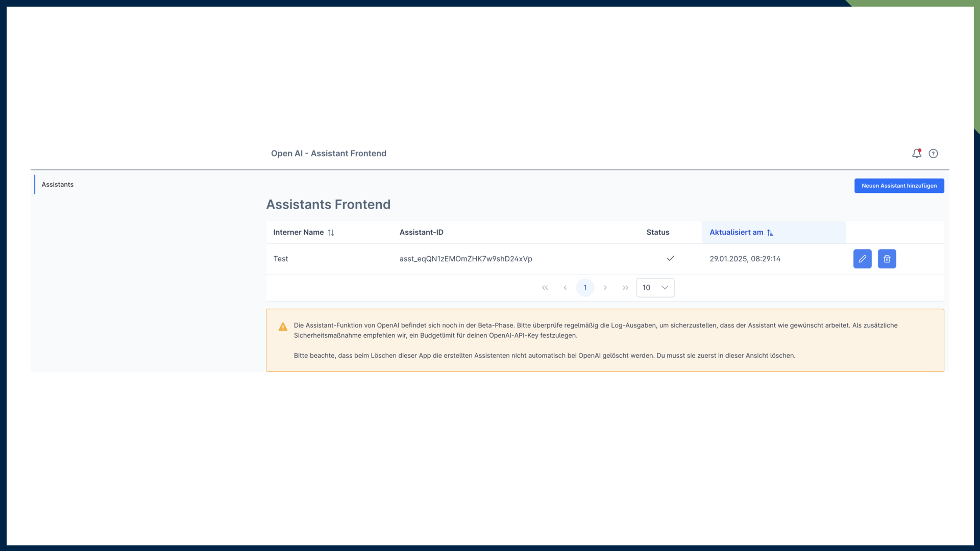This screenshot has width=980, height=551.
Task: Go to previous page arrow
Action: point(565,288)
